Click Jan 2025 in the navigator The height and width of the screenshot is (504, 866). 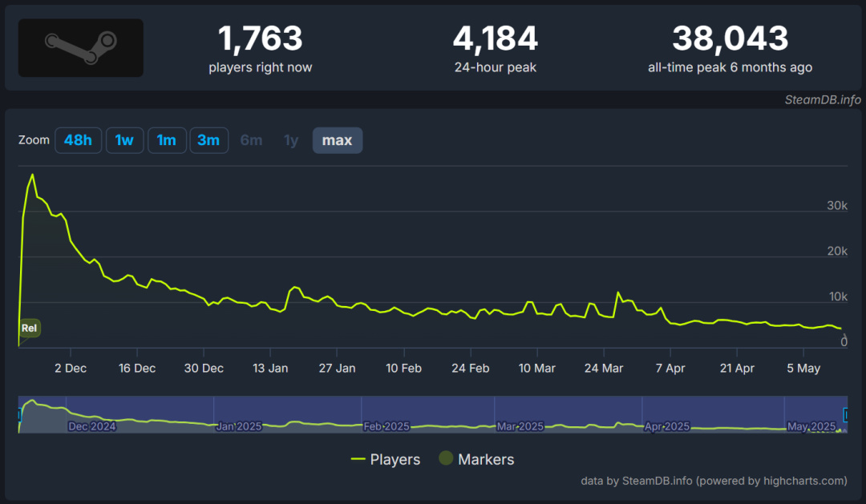239,426
